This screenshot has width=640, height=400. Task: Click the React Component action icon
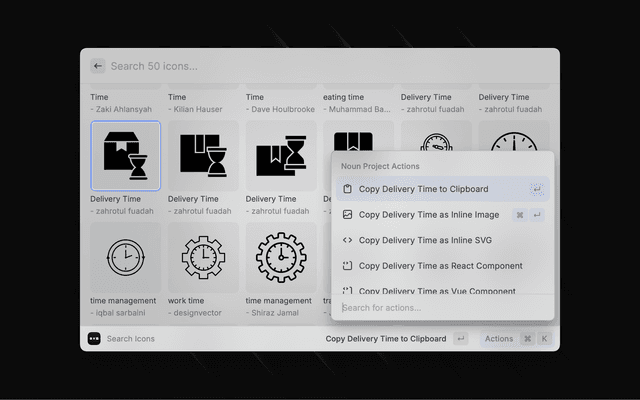click(347, 266)
